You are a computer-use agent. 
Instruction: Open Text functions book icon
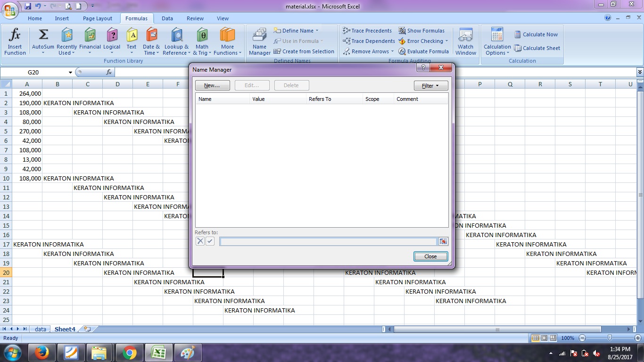point(132,35)
